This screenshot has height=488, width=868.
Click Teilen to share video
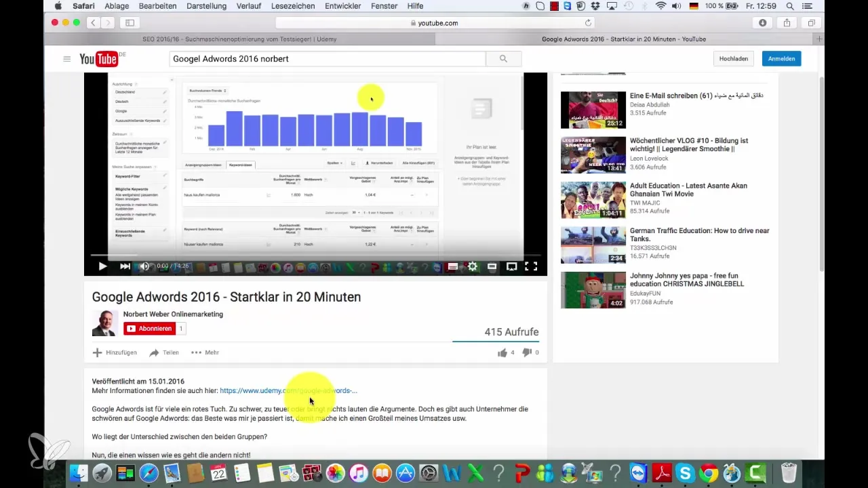pyautogui.click(x=164, y=352)
